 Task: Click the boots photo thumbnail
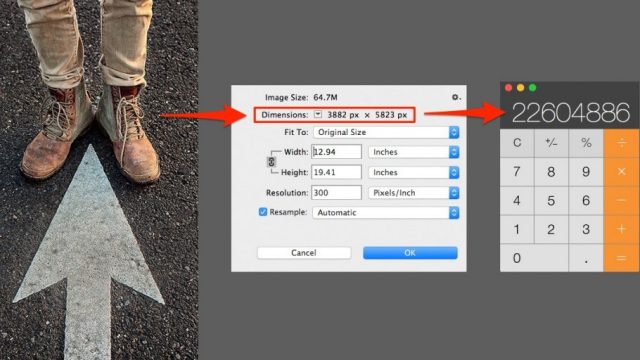pyautogui.click(x=99, y=180)
